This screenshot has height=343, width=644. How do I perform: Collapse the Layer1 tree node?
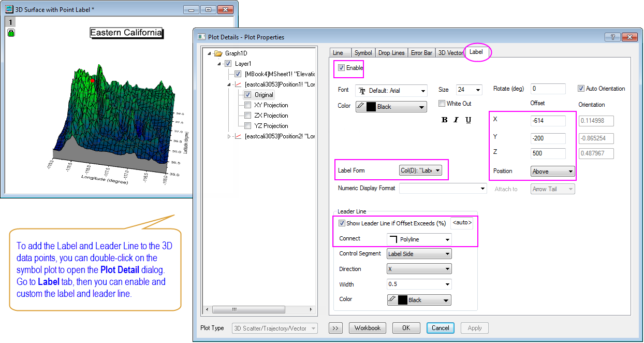coord(219,64)
